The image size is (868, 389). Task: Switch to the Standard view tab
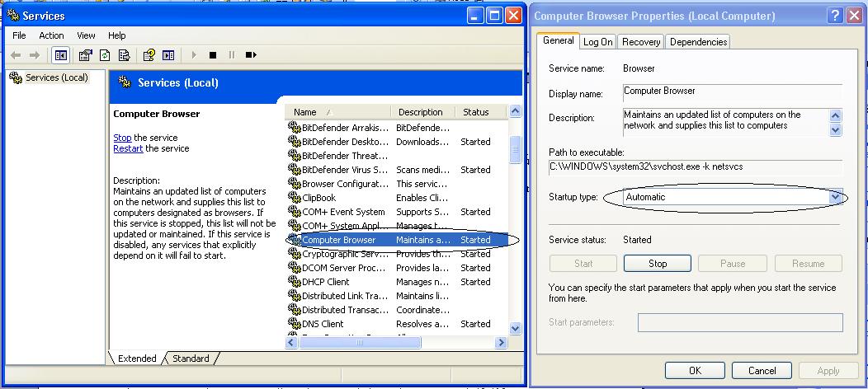tap(191, 359)
